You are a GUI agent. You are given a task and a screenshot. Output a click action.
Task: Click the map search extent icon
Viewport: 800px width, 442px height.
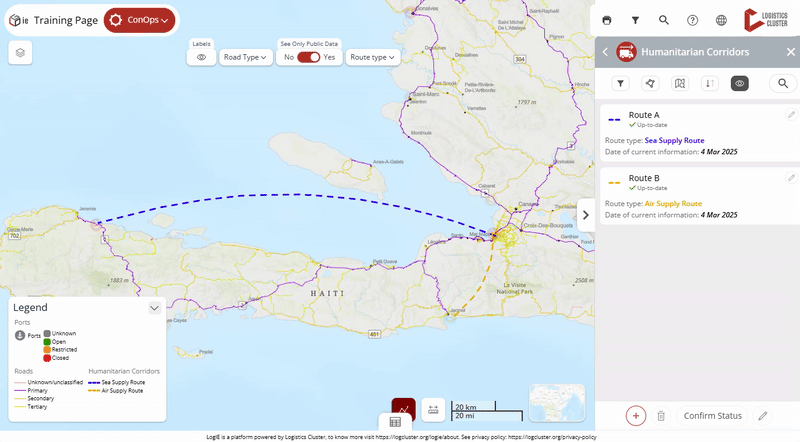680,84
